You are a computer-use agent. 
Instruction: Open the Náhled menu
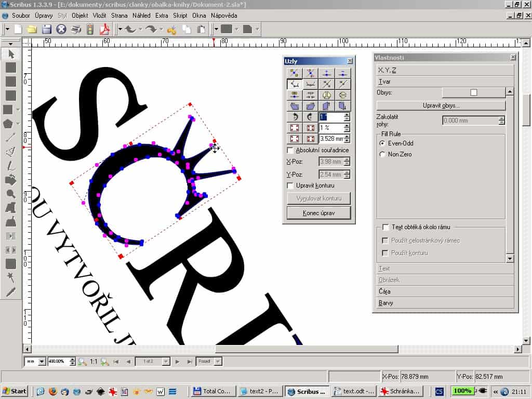click(x=141, y=16)
